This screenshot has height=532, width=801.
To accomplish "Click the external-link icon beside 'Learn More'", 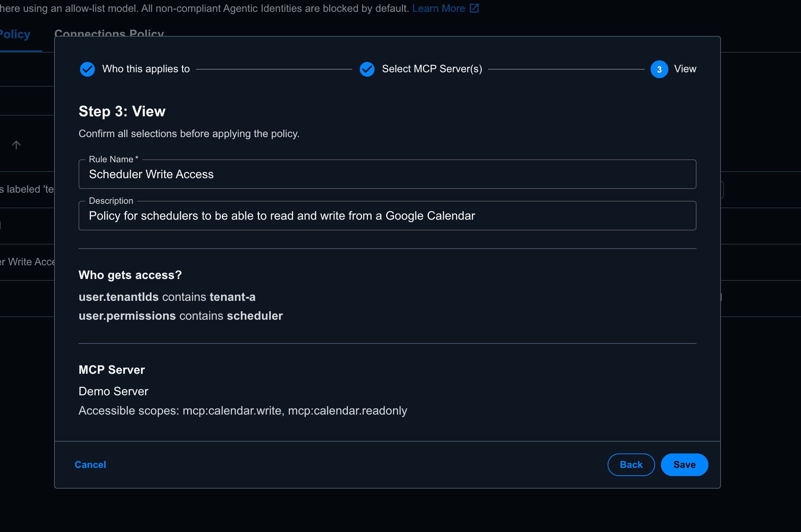I will [474, 8].
